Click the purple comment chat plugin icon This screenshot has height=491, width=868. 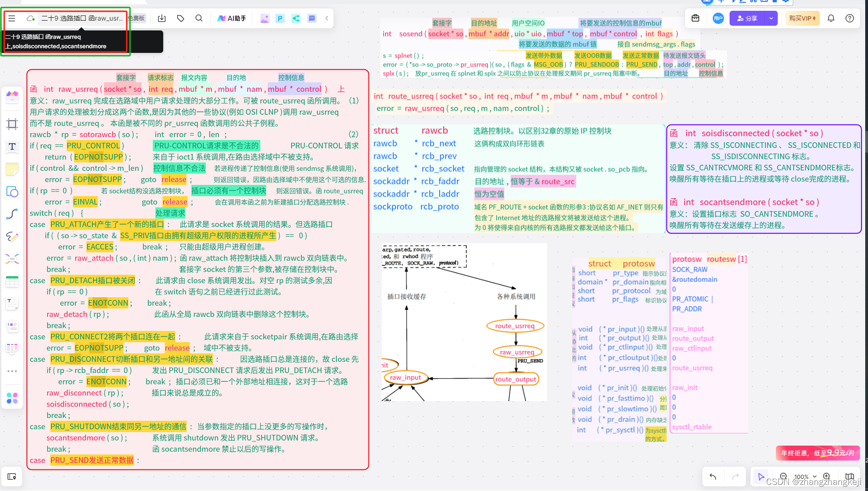(312, 18)
